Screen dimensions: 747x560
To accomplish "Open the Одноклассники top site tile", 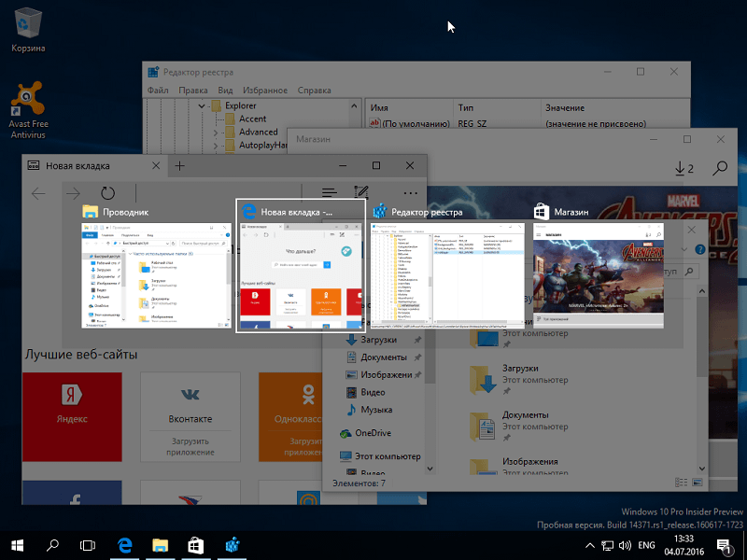I will (x=290, y=417).
